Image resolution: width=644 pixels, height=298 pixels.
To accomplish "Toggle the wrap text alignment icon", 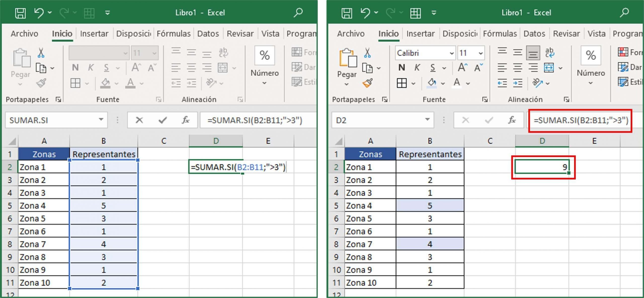I will tap(550, 53).
